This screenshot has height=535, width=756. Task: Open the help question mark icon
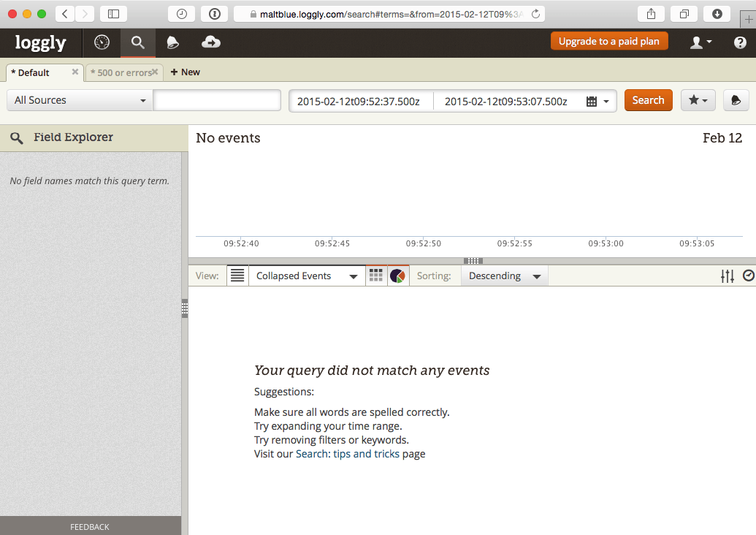pyautogui.click(x=740, y=42)
